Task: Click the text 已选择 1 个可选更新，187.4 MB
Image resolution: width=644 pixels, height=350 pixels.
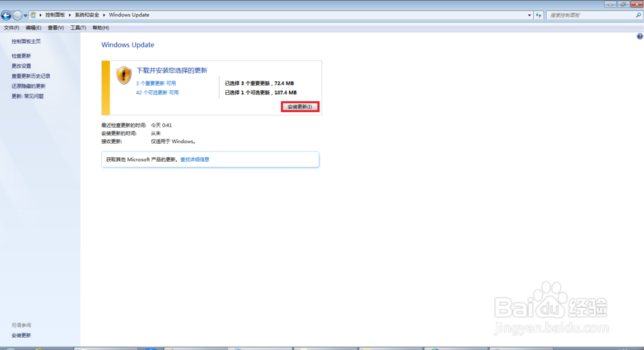Action: point(261,93)
